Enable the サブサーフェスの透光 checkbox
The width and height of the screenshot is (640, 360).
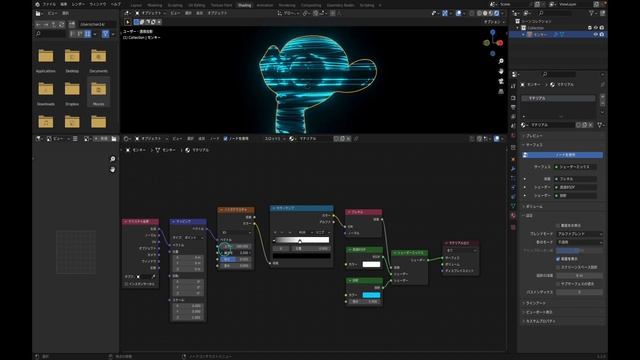[x=558, y=284]
